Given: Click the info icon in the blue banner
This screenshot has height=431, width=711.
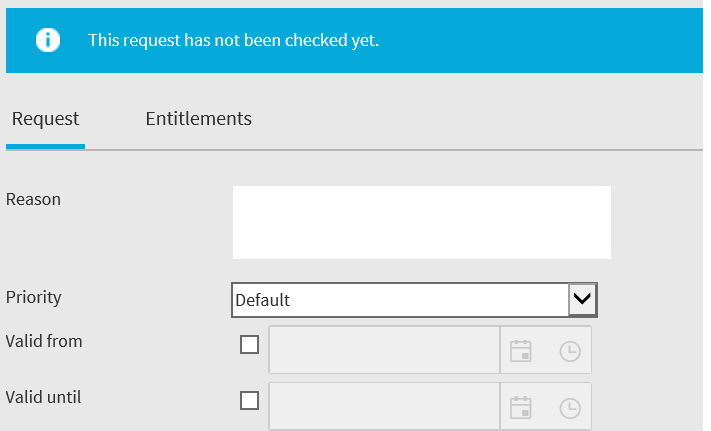Looking at the screenshot, I should tap(48, 40).
